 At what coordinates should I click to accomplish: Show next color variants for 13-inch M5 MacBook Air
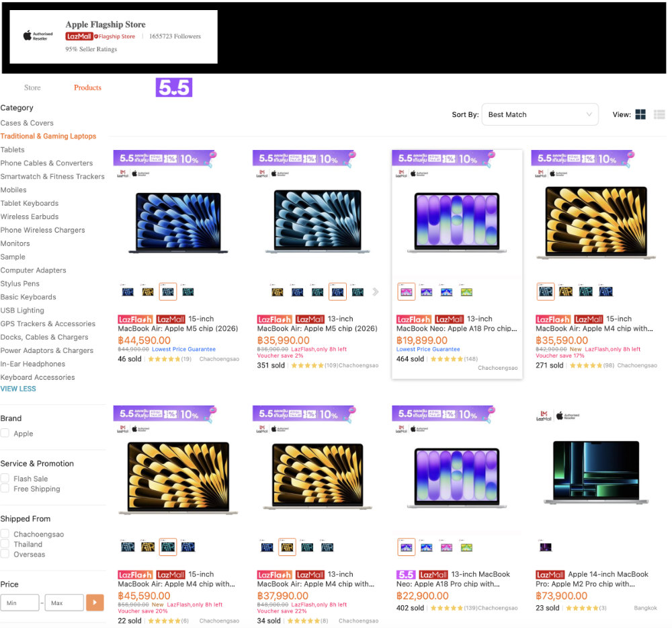point(376,292)
